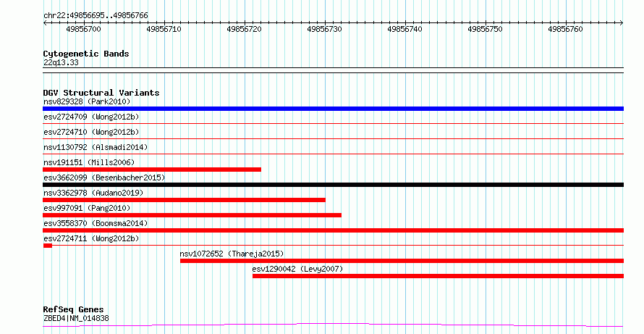Select the magenta ZBED4 gene line
Viewport: 644px width, 334px height.
pyautogui.click(x=333, y=325)
